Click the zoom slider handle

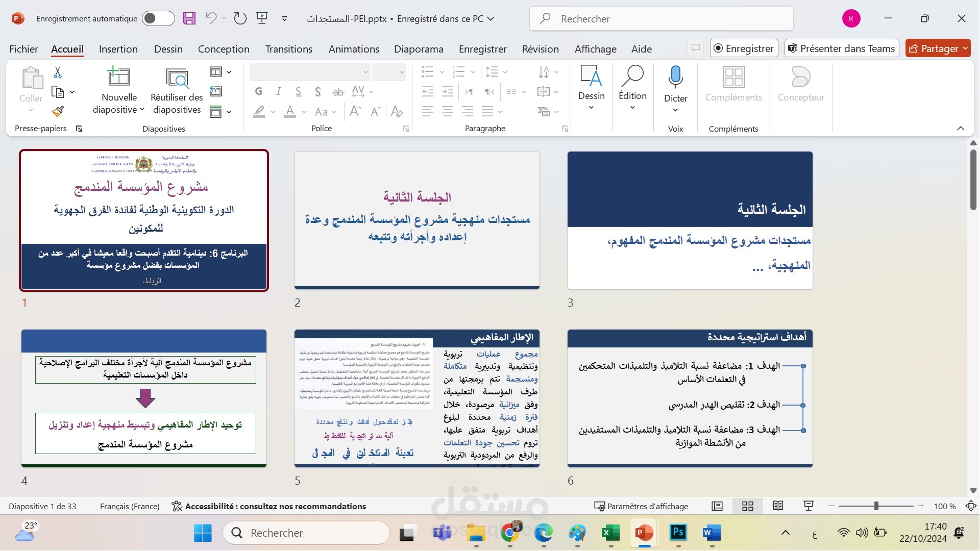(x=876, y=506)
